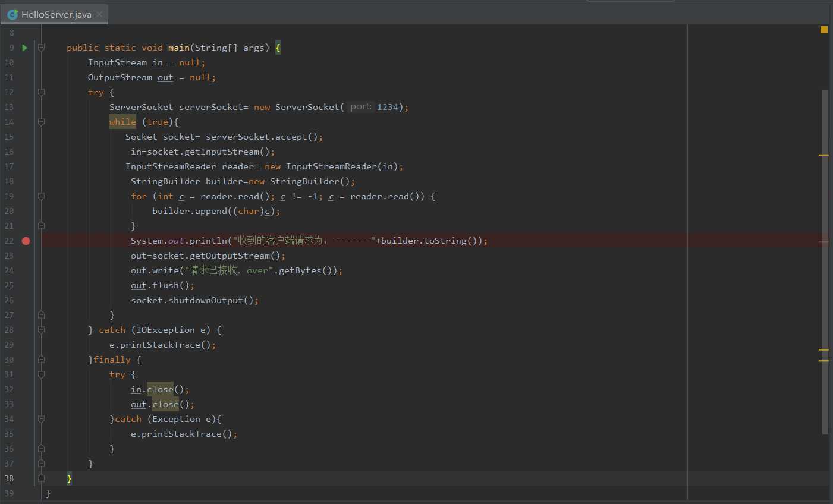Viewport: 833px width, 504px height.
Task: Click the 'port:' parameter hint
Action: point(361,107)
